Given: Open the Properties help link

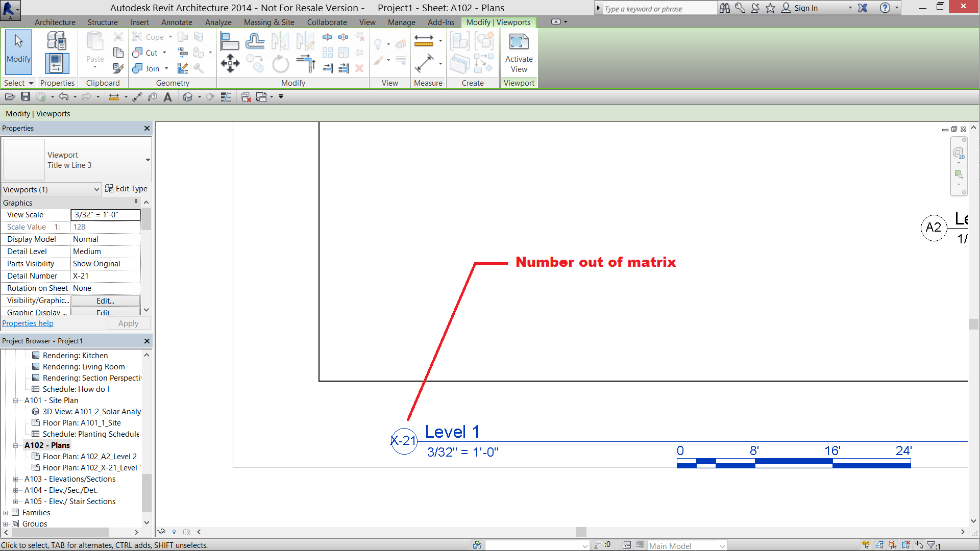Looking at the screenshot, I should (28, 323).
